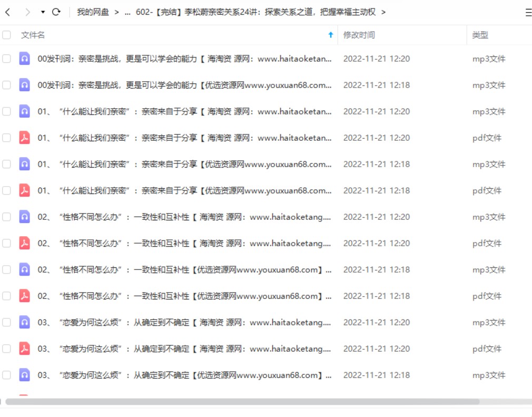Click pdf icon of 01 亲密来自于分享 youxuan68 file

(x=24, y=190)
